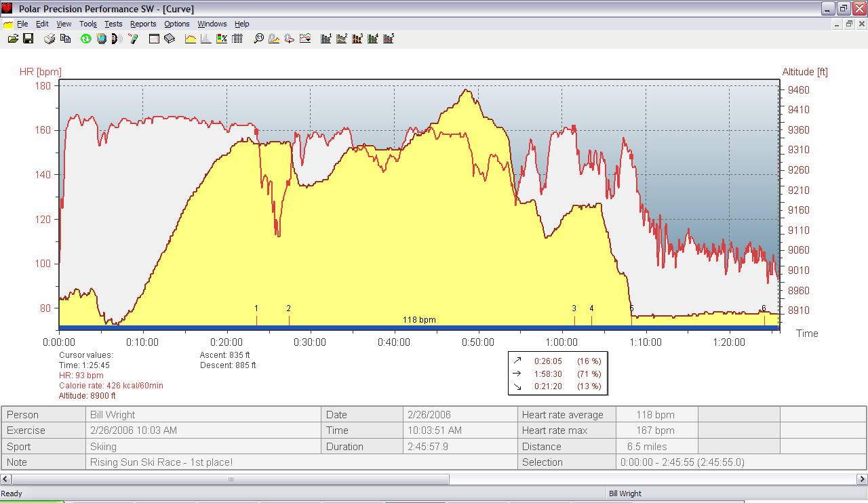Click the calendar diary icon
868x503 pixels.
coord(154,39)
